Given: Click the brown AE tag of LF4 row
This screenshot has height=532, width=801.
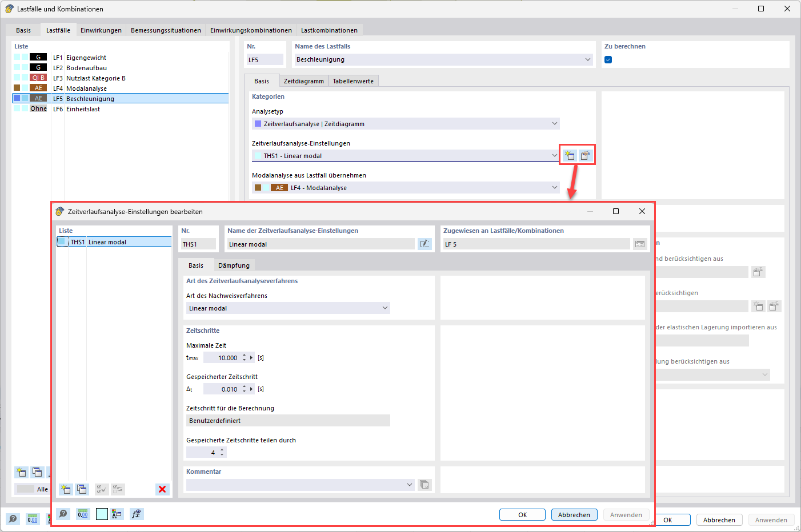Looking at the screenshot, I should coord(38,88).
